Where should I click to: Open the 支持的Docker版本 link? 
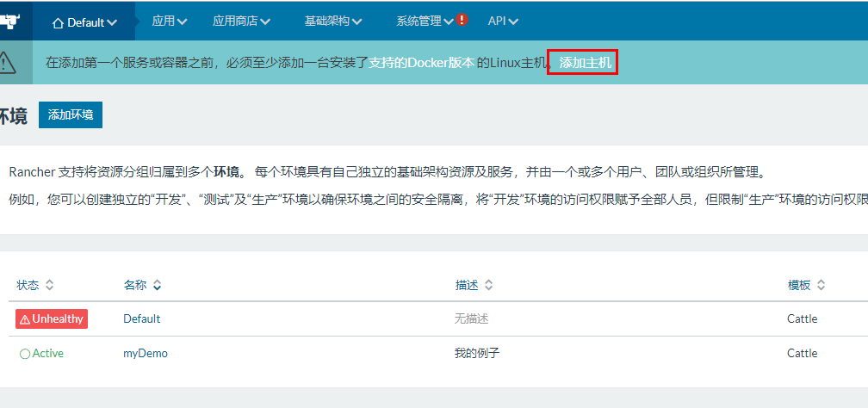422,63
